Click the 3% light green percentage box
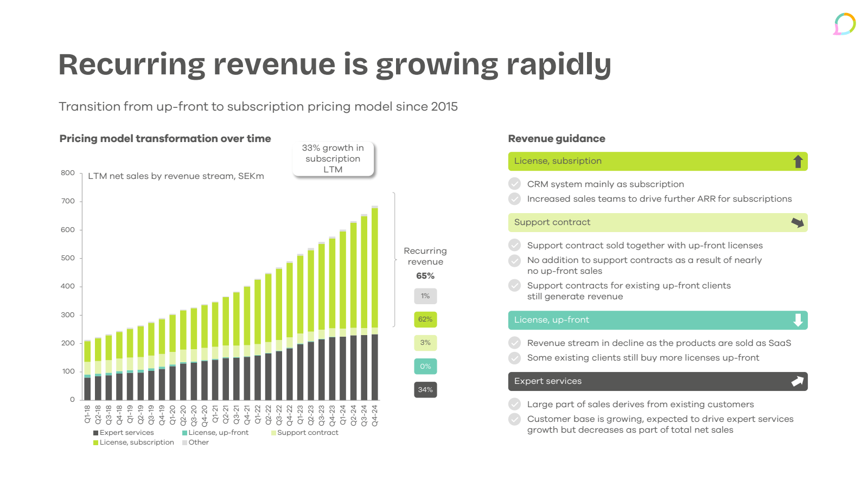This screenshot has height=488, width=868. (425, 343)
